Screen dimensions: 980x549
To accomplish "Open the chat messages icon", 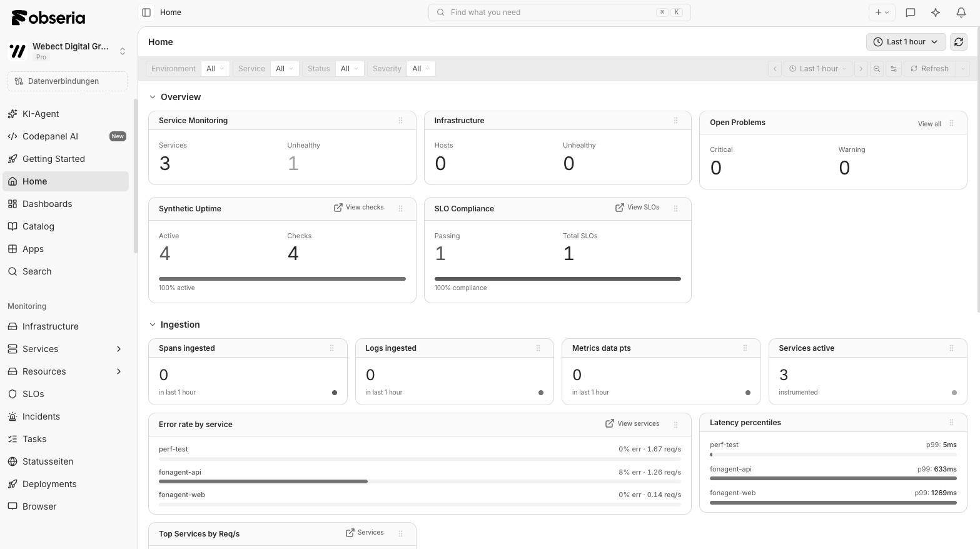I will click(911, 13).
